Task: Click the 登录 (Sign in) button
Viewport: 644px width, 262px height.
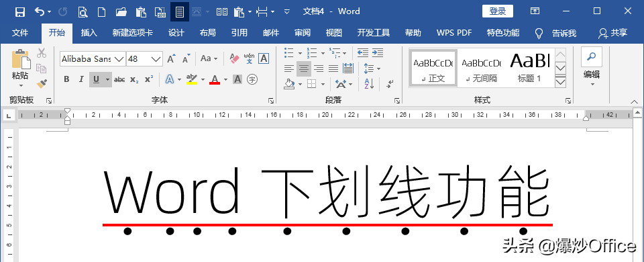Action: tap(497, 11)
